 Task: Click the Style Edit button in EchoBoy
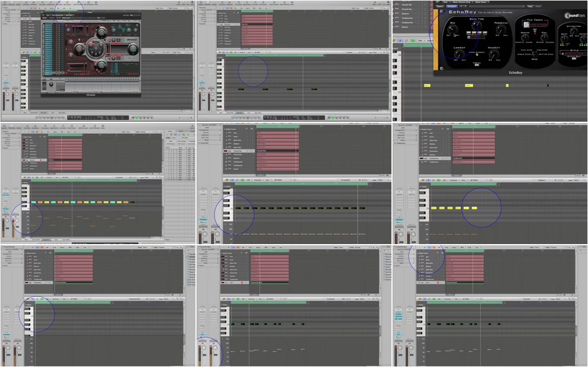[x=574, y=58]
